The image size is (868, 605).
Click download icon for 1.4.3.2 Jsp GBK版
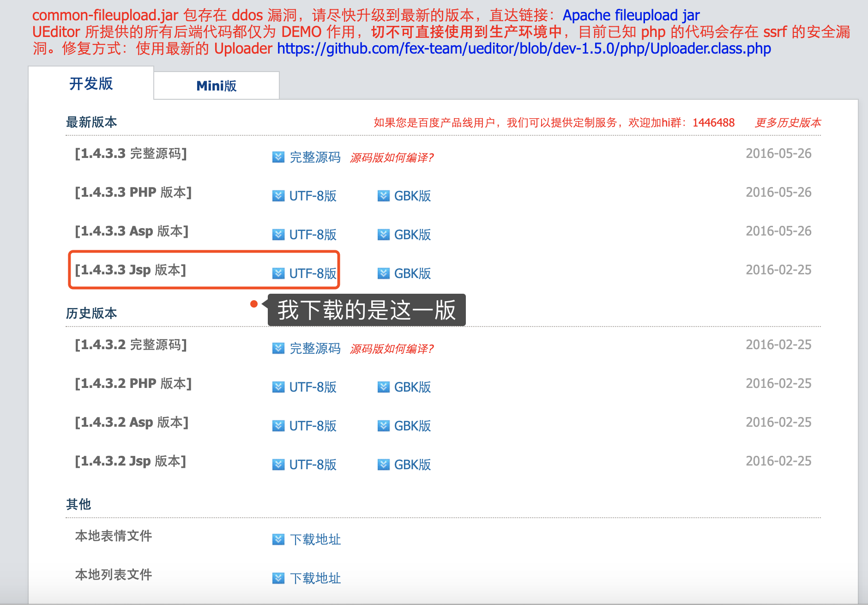tap(384, 465)
